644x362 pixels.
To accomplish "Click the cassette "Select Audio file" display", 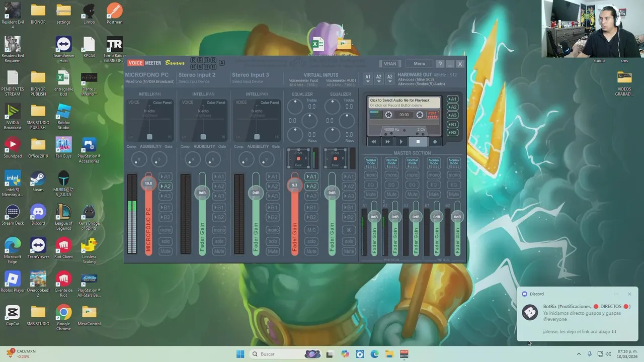I will pos(404,103).
